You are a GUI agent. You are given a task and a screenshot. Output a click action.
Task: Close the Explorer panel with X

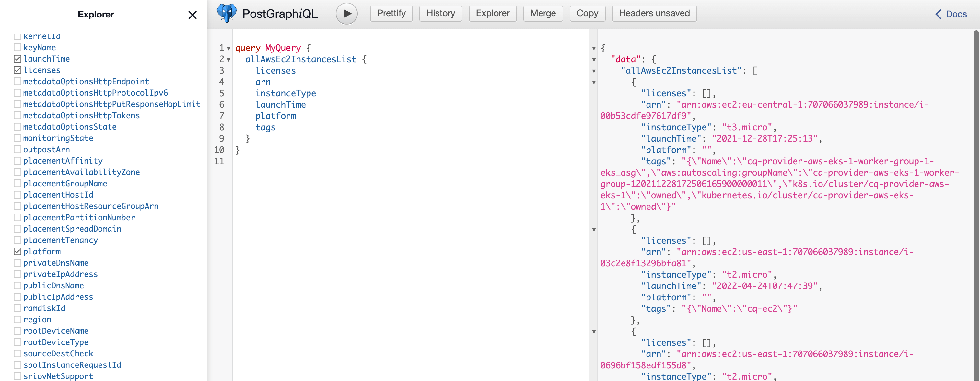tap(192, 15)
